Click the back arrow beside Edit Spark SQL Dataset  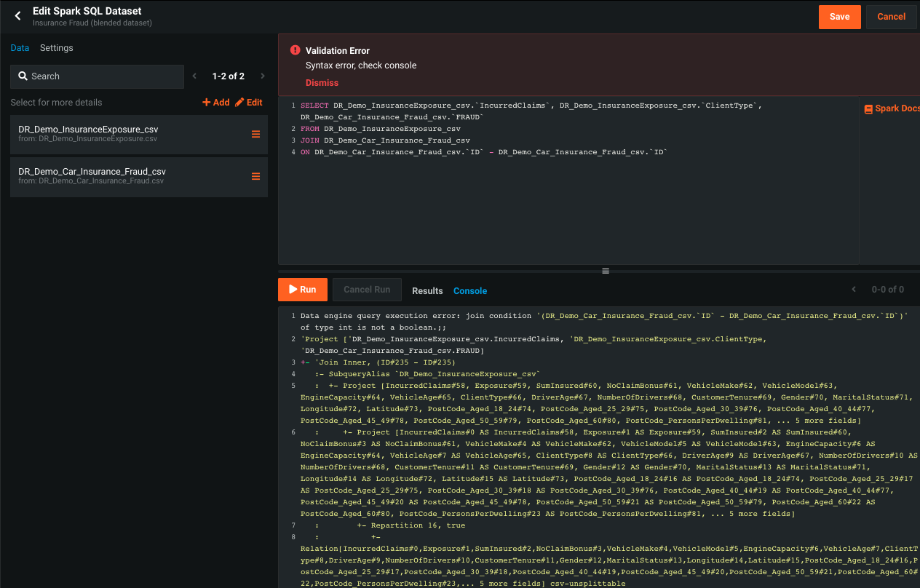[17, 16]
